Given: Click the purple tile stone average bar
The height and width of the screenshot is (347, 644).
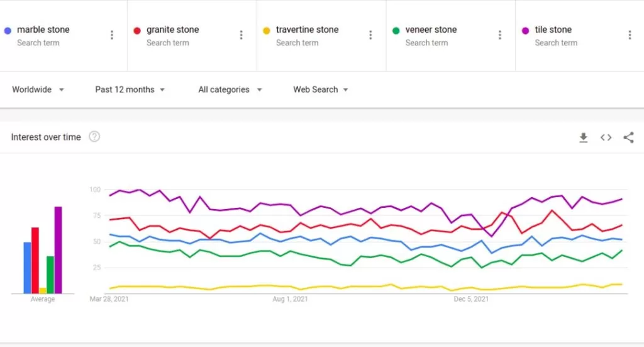Looking at the screenshot, I should click(x=58, y=250).
